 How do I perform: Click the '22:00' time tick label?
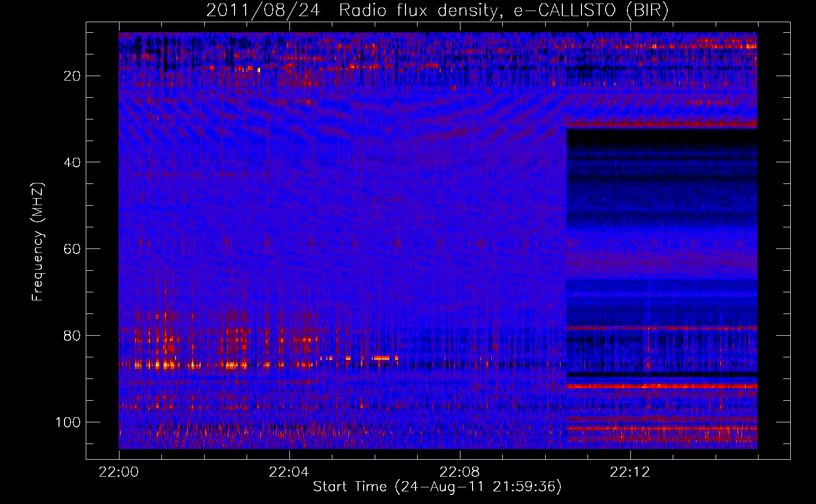pos(119,472)
